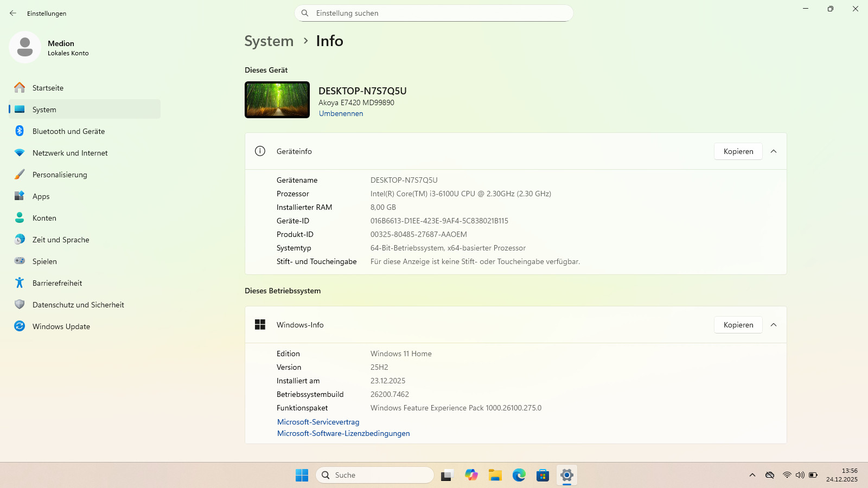Click the cloud sync off tray icon
The height and width of the screenshot is (488, 868).
pyautogui.click(x=770, y=475)
